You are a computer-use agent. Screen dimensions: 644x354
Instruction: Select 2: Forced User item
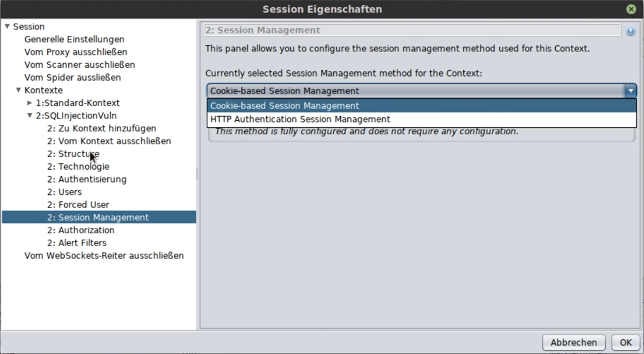78,205
